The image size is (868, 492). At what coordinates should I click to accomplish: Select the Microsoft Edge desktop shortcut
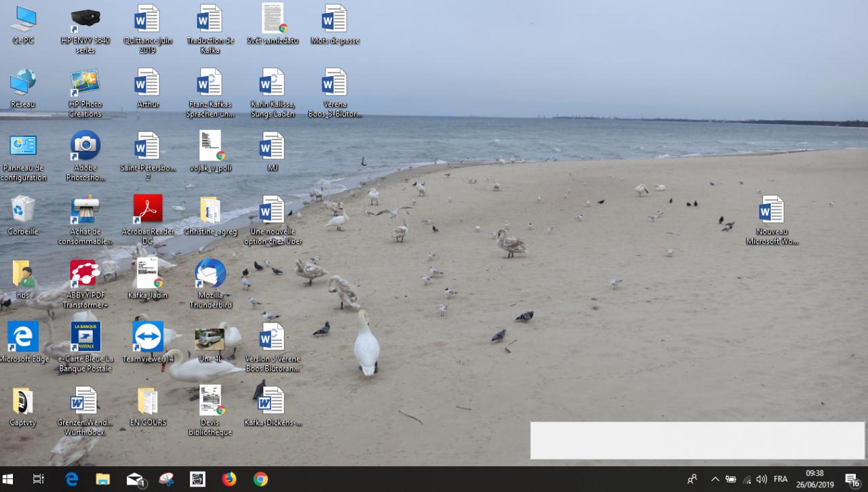[x=23, y=344]
